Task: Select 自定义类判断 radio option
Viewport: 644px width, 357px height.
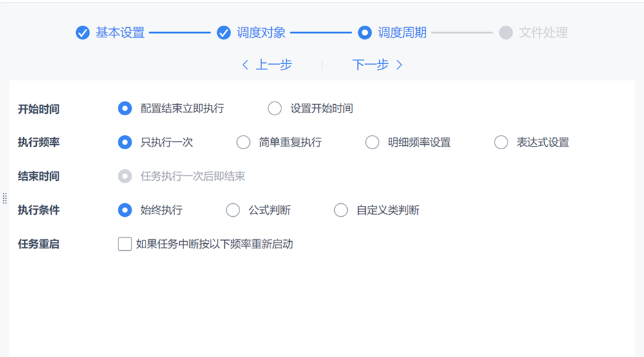Action: (341, 210)
